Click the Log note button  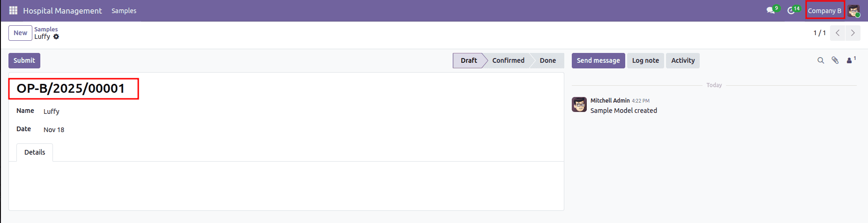point(645,60)
